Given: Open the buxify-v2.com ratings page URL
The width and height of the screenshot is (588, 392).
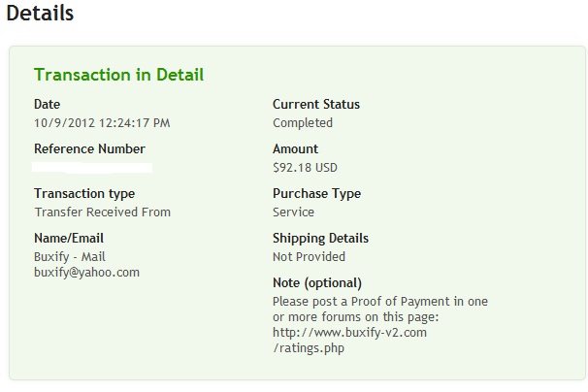Looking at the screenshot, I should [x=349, y=332].
